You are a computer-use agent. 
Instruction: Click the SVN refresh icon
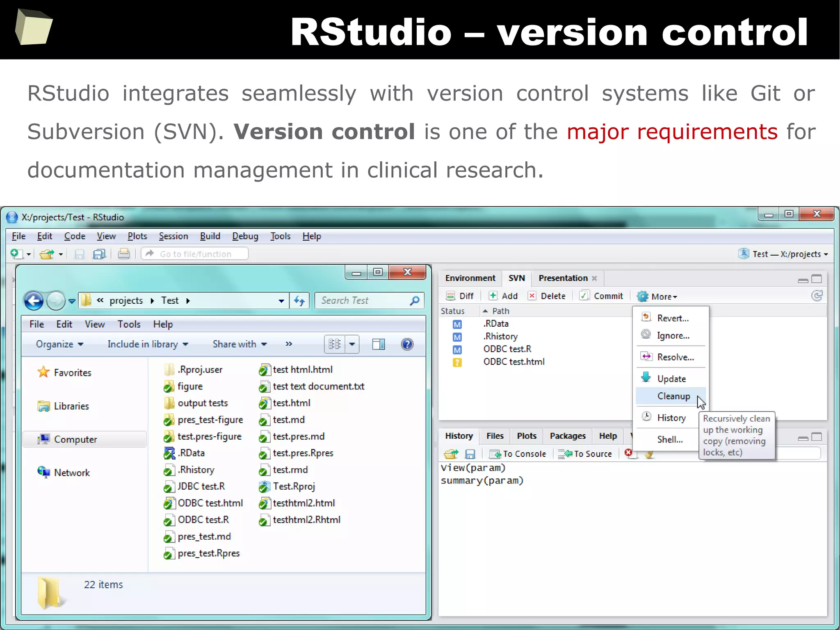[817, 296]
